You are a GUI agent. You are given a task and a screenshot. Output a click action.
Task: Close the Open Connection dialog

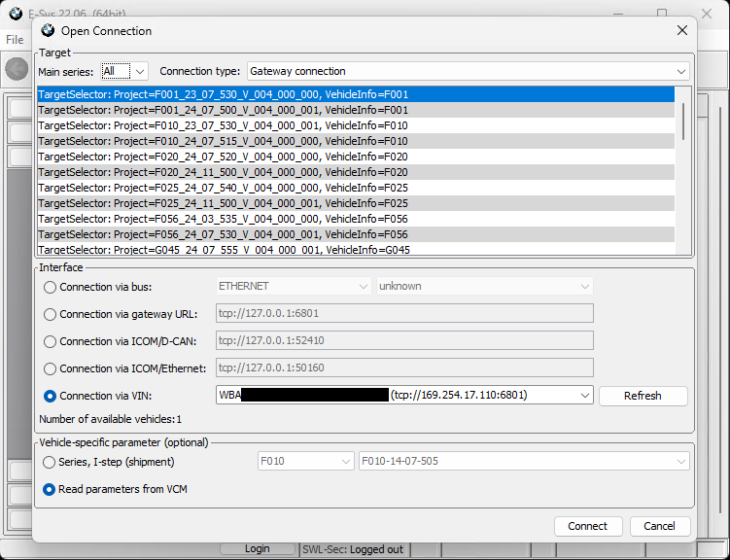[682, 31]
